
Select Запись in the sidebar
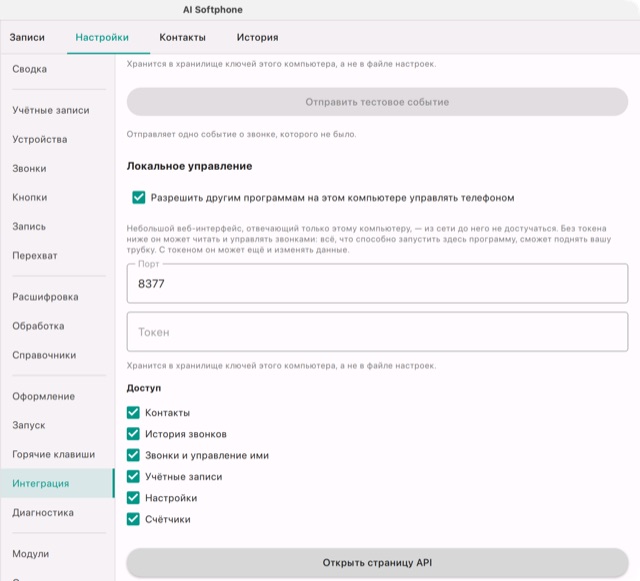(29, 227)
